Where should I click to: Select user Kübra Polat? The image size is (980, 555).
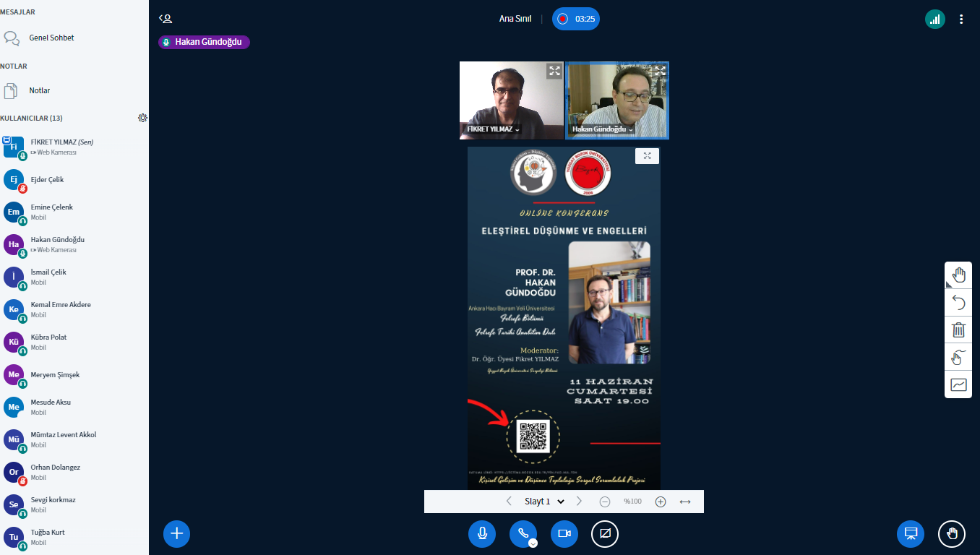click(x=74, y=342)
